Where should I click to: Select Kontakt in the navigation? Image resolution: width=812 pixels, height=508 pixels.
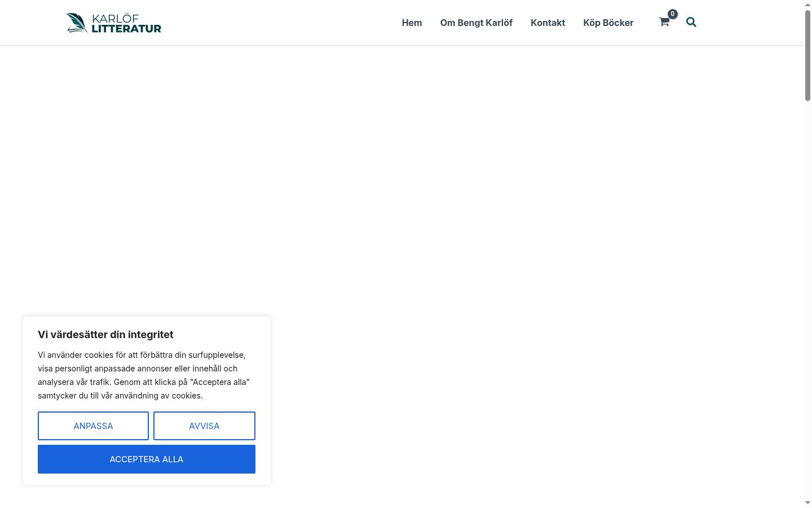coord(548,23)
